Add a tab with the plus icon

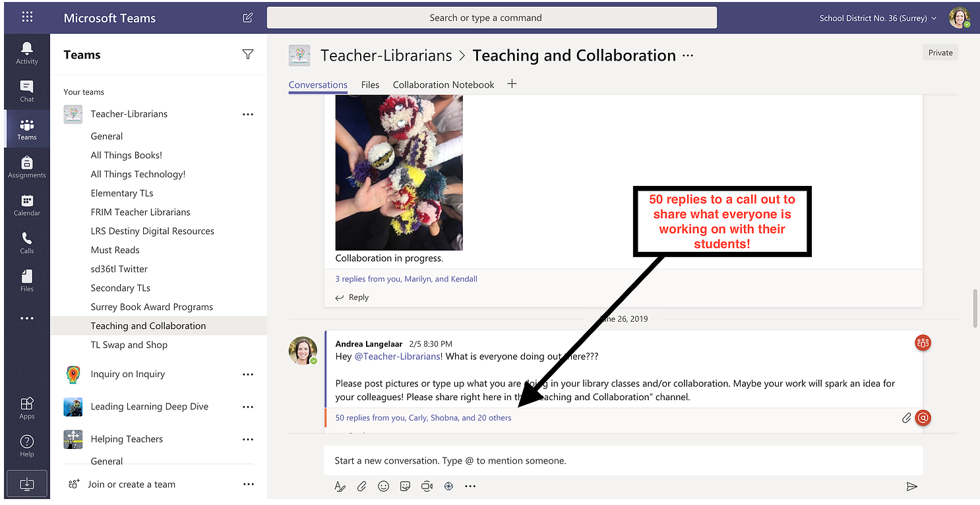pos(512,84)
